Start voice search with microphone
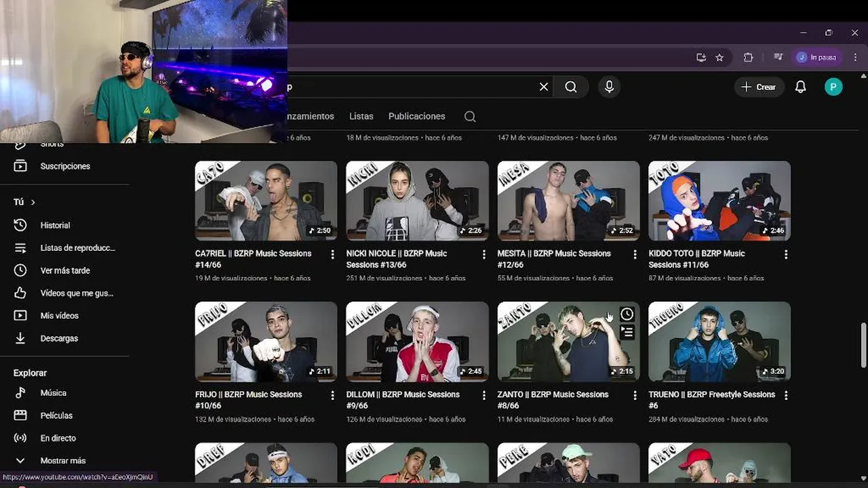Image resolution: width=868 pixels, height=488 pixels. (x=609, y=87)
